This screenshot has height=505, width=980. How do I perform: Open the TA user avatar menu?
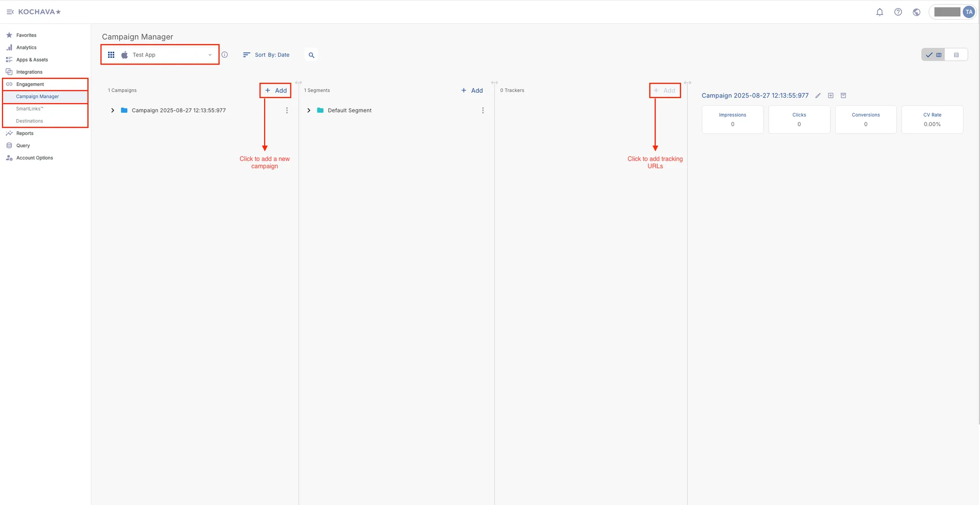coord(969,12)
